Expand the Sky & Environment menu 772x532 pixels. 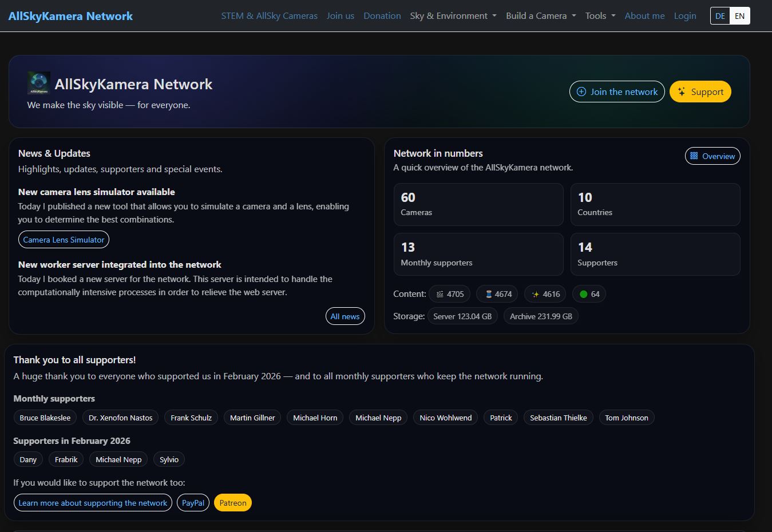click(453, 15)
